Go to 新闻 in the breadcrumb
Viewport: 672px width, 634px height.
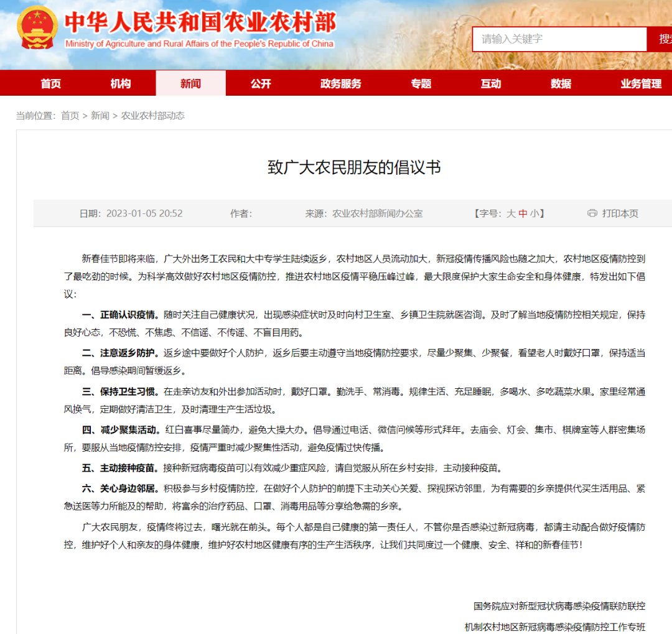click(100, 116)
